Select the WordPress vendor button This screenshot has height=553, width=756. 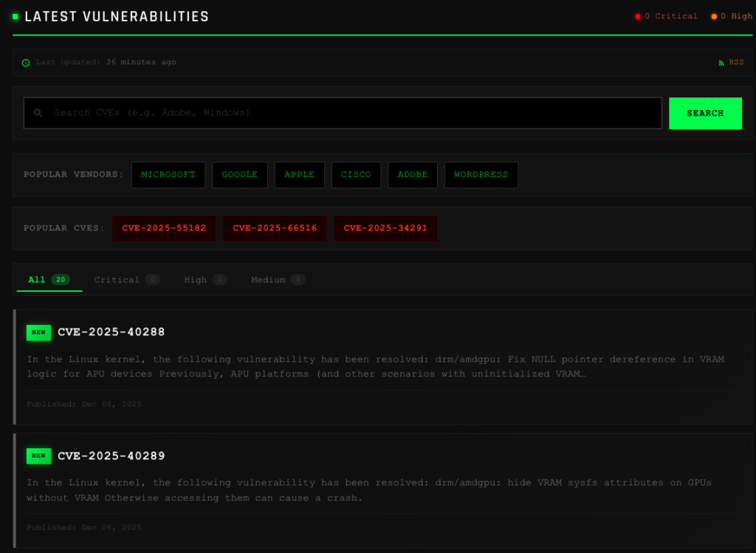(481, 175)
